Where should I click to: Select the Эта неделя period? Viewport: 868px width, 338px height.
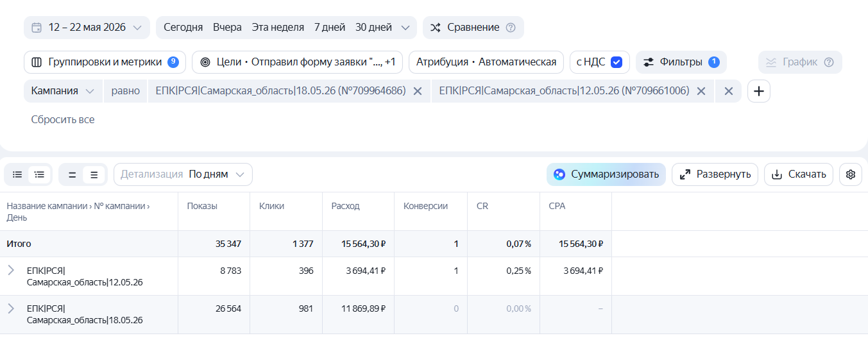click(x=278, y=28)
